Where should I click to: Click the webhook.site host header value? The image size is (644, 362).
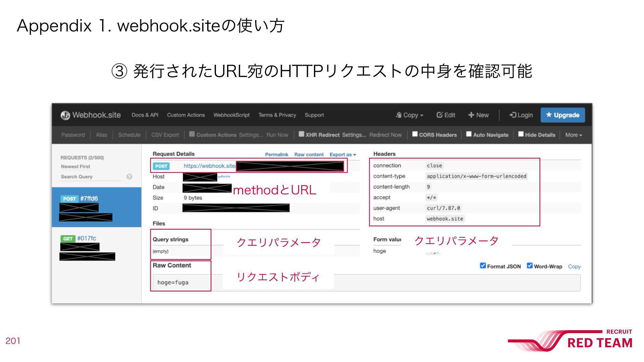[x=445, y=219]
